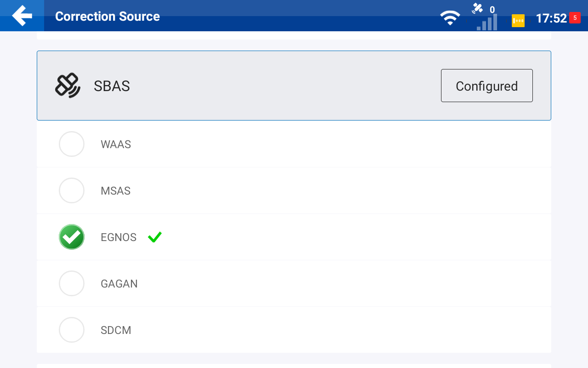The width and height of the screenshot is (588, 368).
Task: Tap the green checkmark beside EGNOS
Action: [x=155, y=237]
